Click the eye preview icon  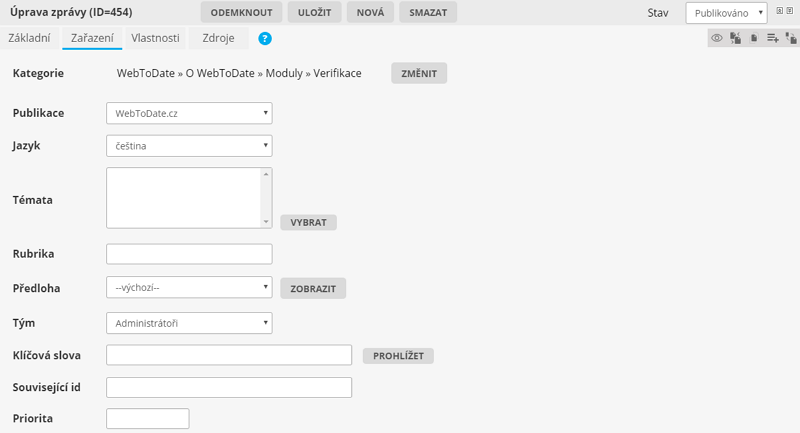pyautogui.click(x=717, y=38)
